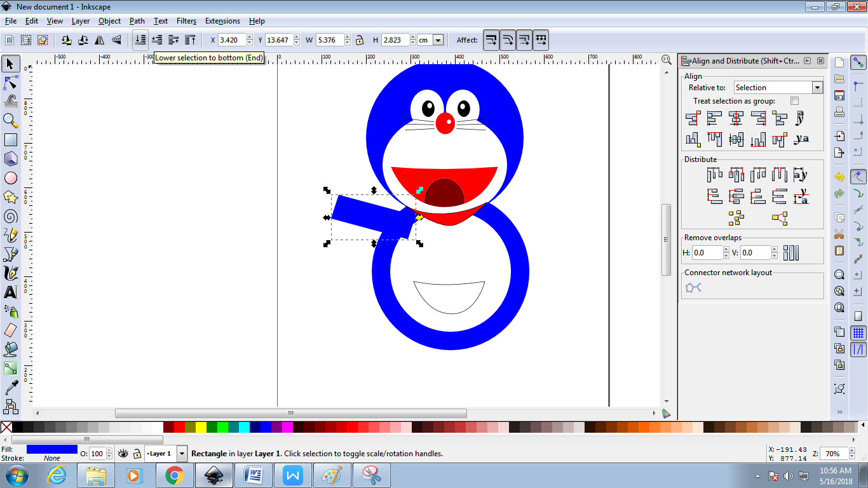Click yellow color in palette

[x=201, y=427]
